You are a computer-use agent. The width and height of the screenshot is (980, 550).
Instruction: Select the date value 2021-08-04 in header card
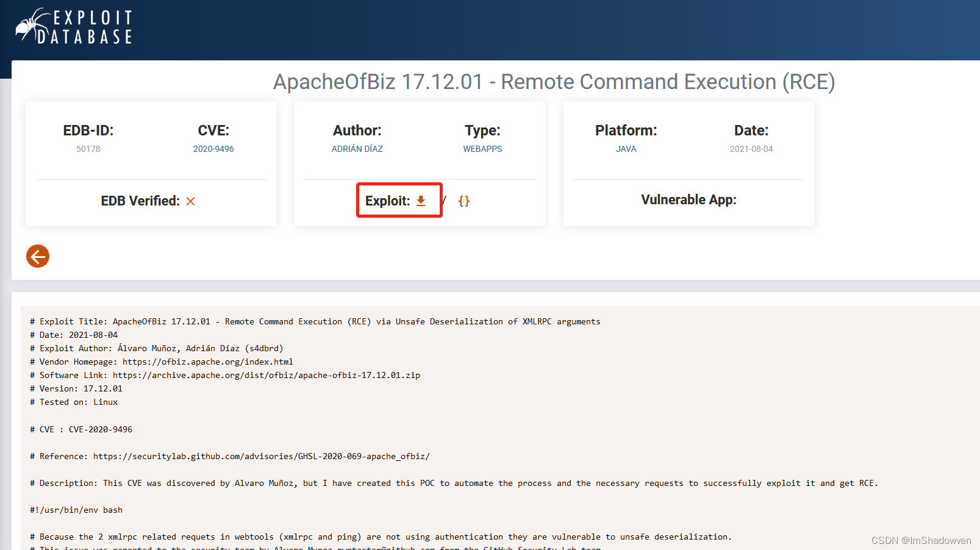click(x=751, y=149)
